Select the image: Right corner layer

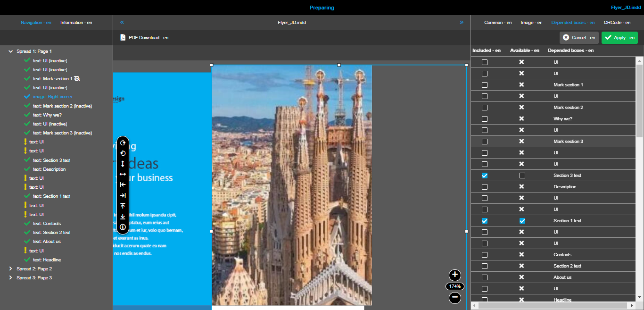53,96
